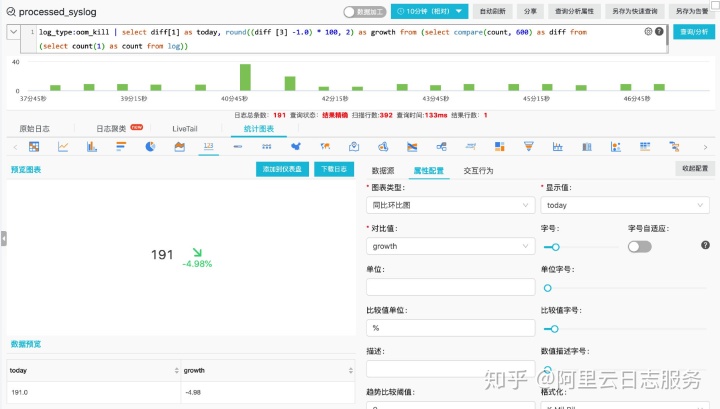Viewport: 720px width, 409px height.
Task: Select the table chart icon
Action: pyautogui.click(x=34, y=146)
